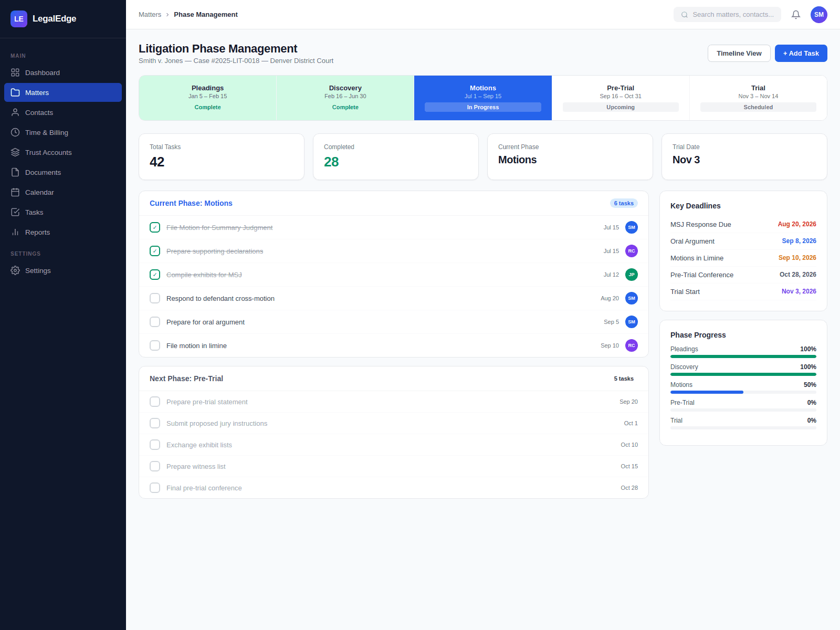The image size is (840, 630).
Task: Click the LegalEdge LE logo icon
Action: tap(19, 19)
